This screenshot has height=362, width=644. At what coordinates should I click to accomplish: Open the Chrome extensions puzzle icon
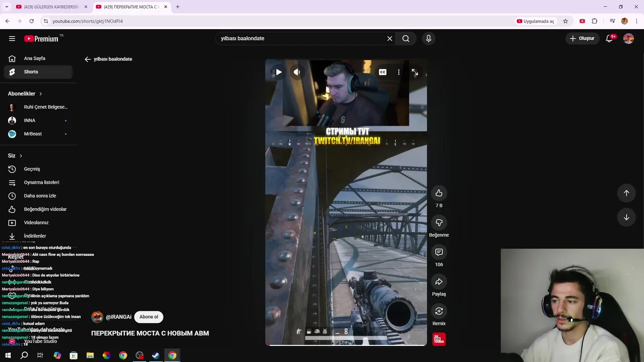point(595,21)
